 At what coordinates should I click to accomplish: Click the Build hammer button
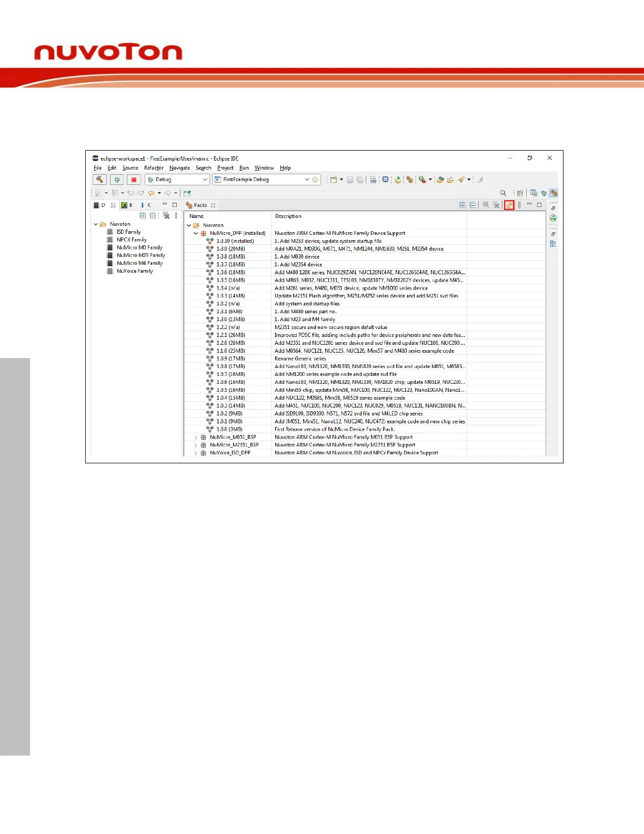coord(99,180)
